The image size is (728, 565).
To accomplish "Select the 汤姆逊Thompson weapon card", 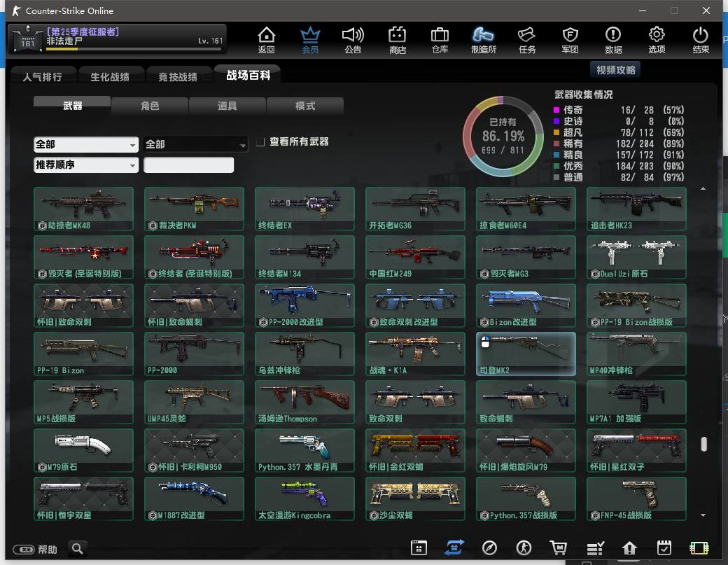I will (x=304, y=402).
